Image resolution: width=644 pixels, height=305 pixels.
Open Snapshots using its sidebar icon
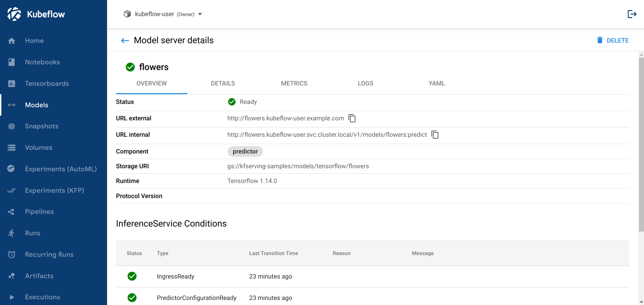[x=12, y=126]
